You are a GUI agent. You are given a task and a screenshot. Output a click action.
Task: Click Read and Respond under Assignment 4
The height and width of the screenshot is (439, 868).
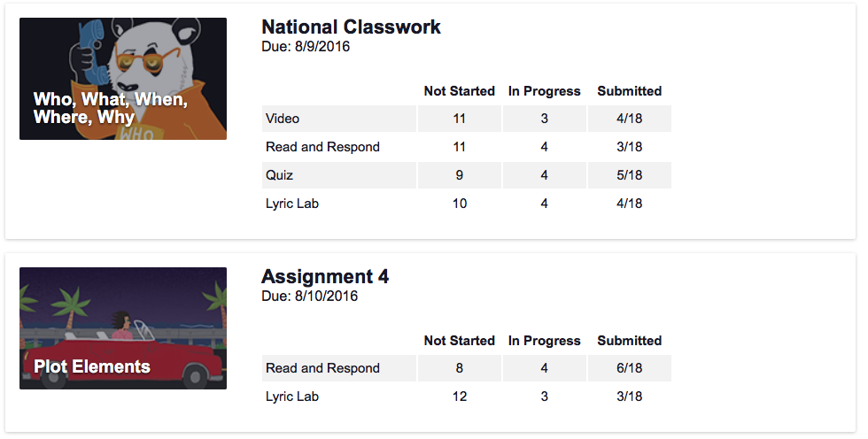point(322,368)
